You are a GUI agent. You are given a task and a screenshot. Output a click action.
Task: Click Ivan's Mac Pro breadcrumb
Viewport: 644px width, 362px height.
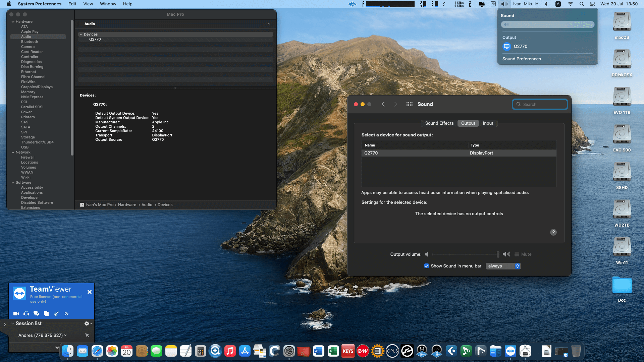point(100,205)
